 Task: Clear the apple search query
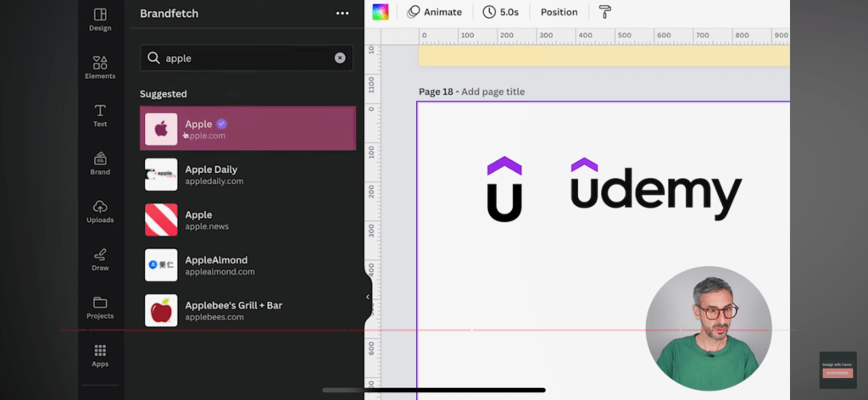[340, 58]
